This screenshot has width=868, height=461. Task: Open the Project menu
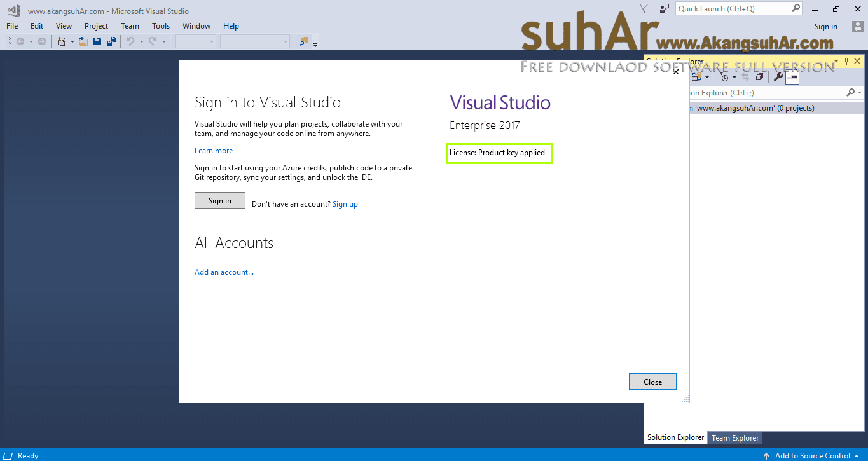pos(96,26)
